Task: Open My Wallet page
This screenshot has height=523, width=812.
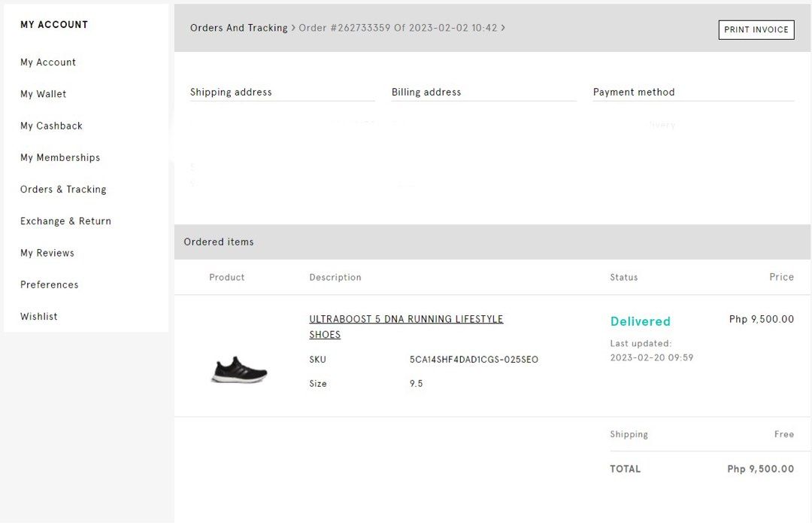Action: tap(44, 94)
